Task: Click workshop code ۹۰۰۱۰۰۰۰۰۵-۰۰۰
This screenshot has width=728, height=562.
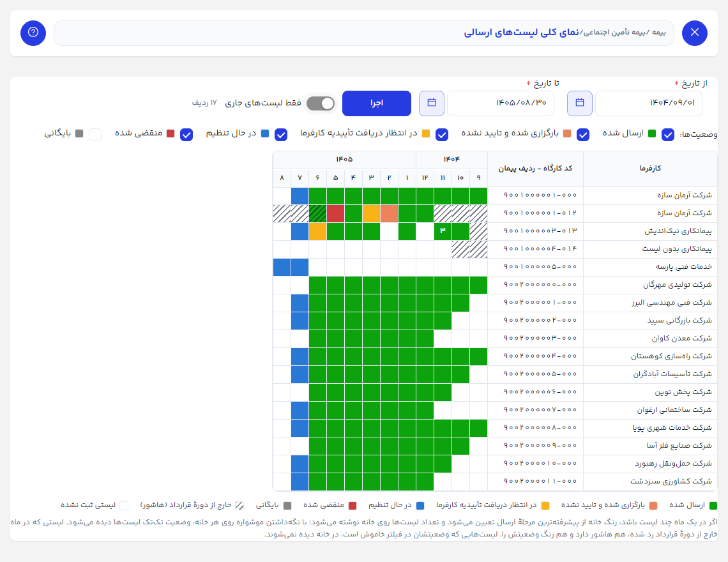Action: point(540,267)
